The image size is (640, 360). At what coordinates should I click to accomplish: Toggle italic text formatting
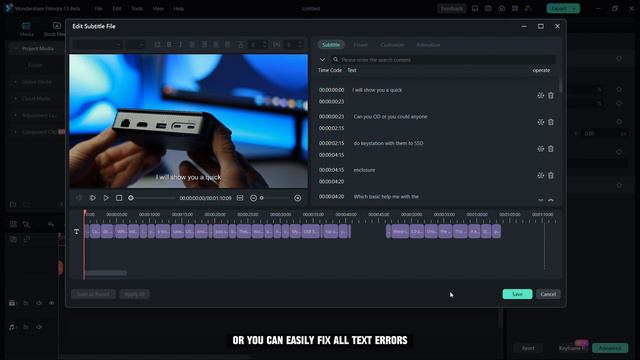[180, 44]
